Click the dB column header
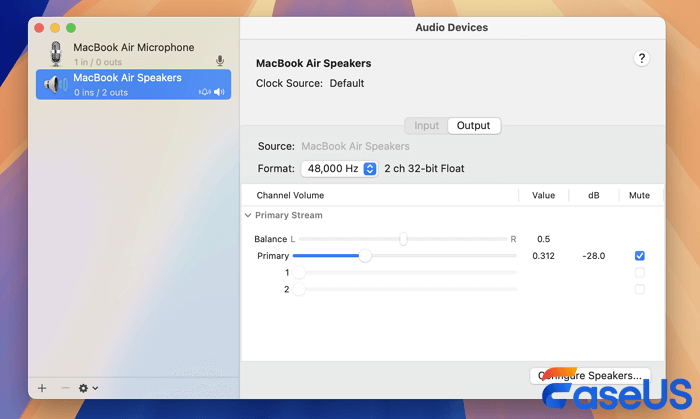700x419 pixels. tap(593, 195)
